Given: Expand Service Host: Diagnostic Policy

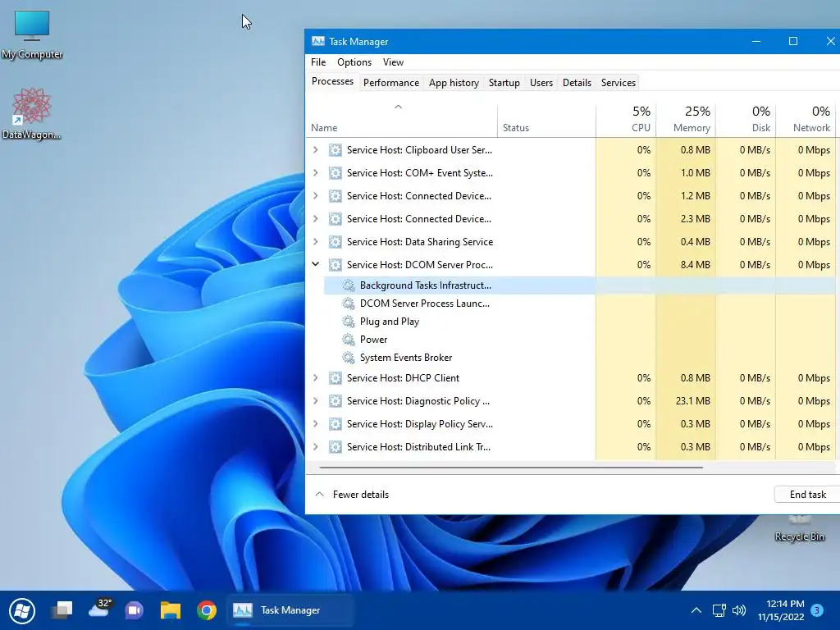Looking at the screenshot, I should pyautogui.click(x=316, y=401).
